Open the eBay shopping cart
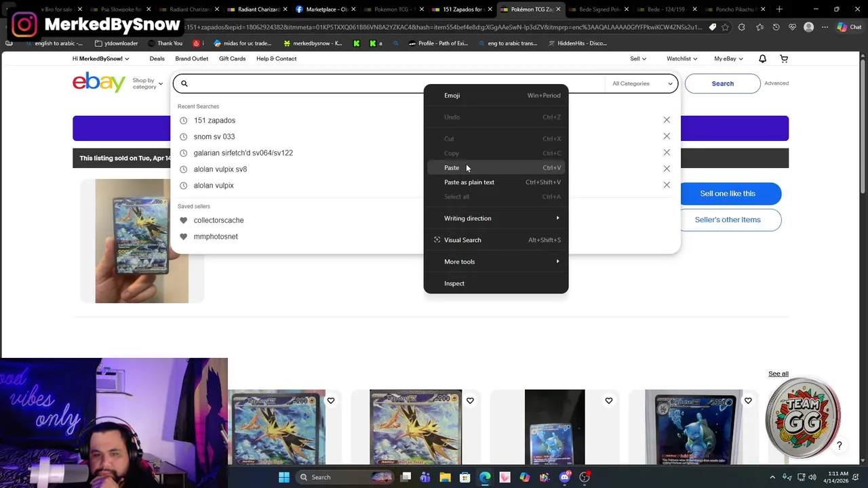 (x=784, y=59)
